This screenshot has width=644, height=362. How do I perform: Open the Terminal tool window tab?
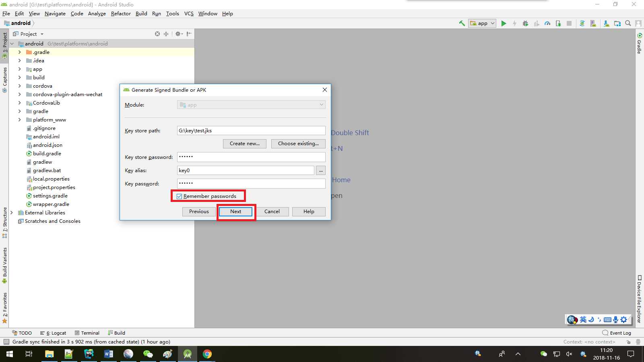point(87,333)
